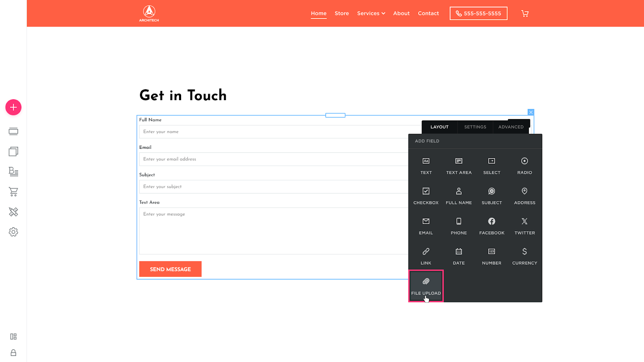Add a Text Area field
The height and width of the screenshot is (362, 644).
pyautogui.click(x=459, y=166)
